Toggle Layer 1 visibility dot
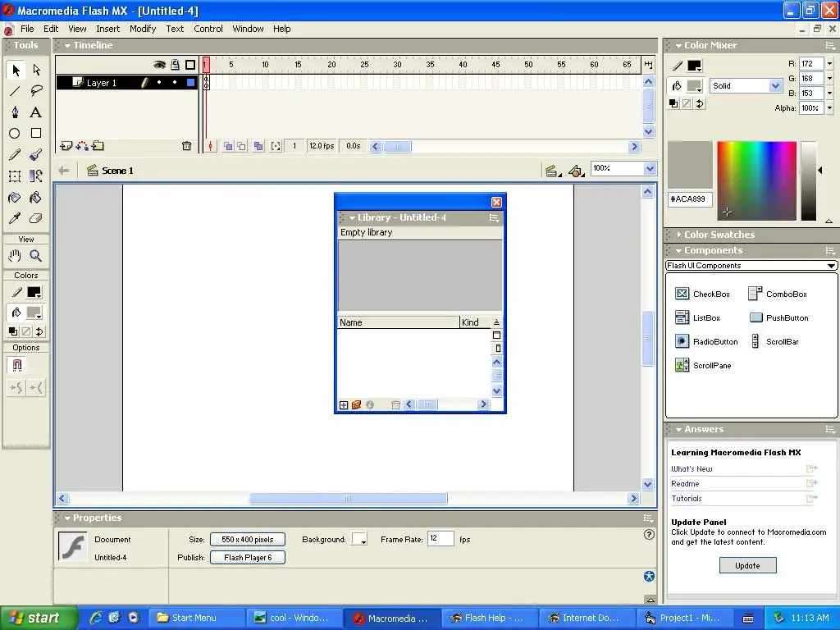 click(x=159, y=83)
